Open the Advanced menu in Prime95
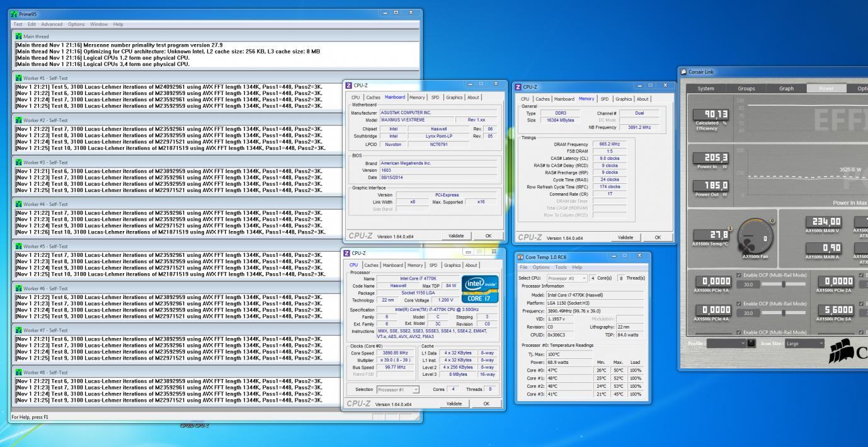 [x=52, y=24]
